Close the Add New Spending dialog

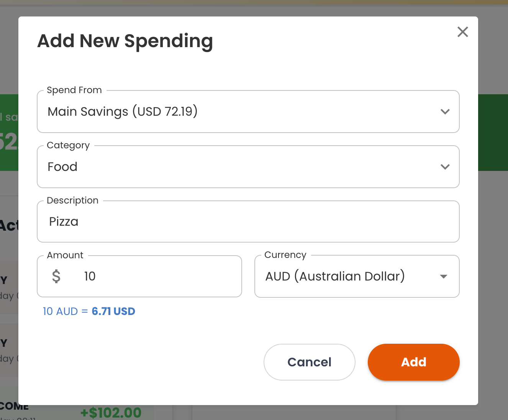click(x=463, y=32)
